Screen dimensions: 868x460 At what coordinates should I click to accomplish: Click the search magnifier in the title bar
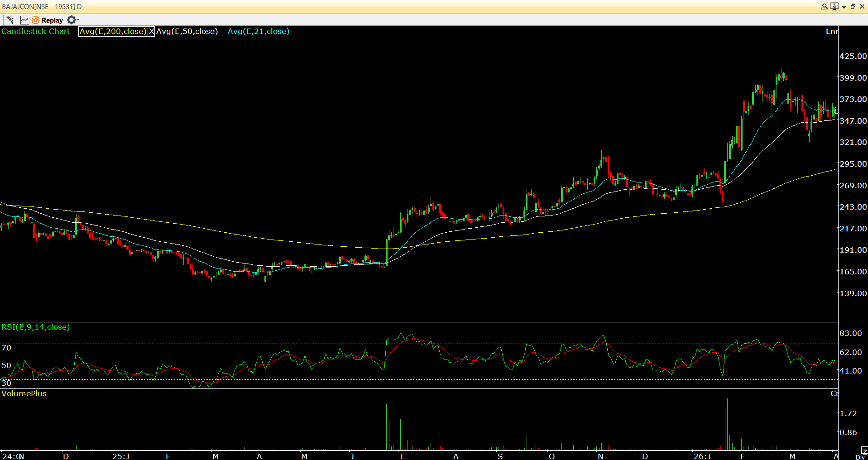(824, 6)
